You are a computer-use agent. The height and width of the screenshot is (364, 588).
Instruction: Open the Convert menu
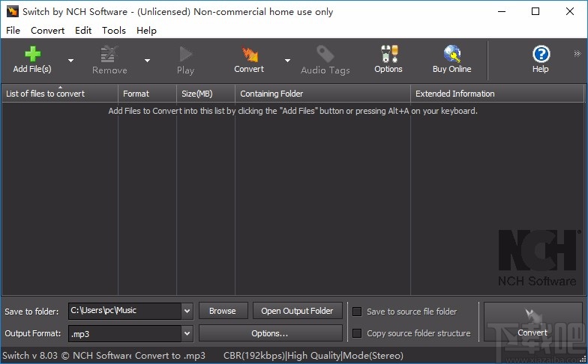(x=48, y=30)
